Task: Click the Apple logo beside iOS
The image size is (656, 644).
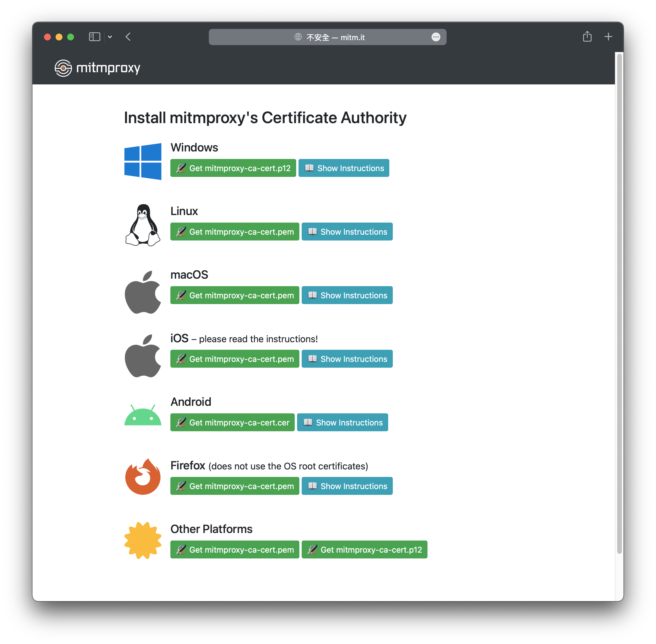Action: [x=143, y=356]
